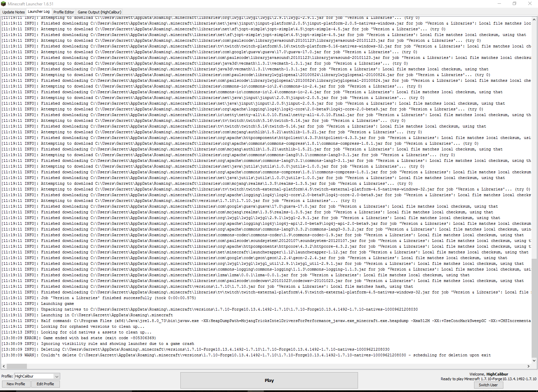Screen dimensions: 538x392
Task: Click the vertical scrollbar thumb
Action: pos(534,309)
